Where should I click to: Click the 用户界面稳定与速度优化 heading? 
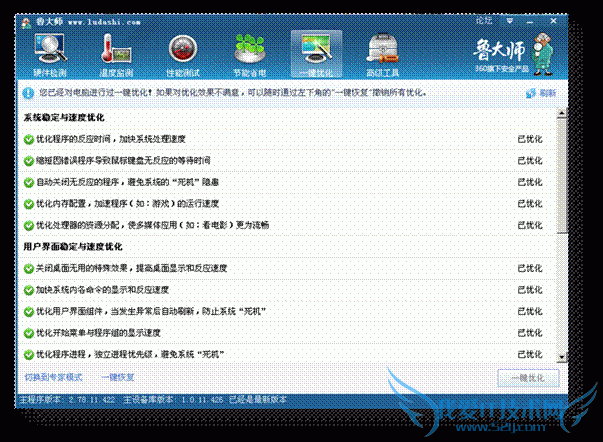point(73,247)
